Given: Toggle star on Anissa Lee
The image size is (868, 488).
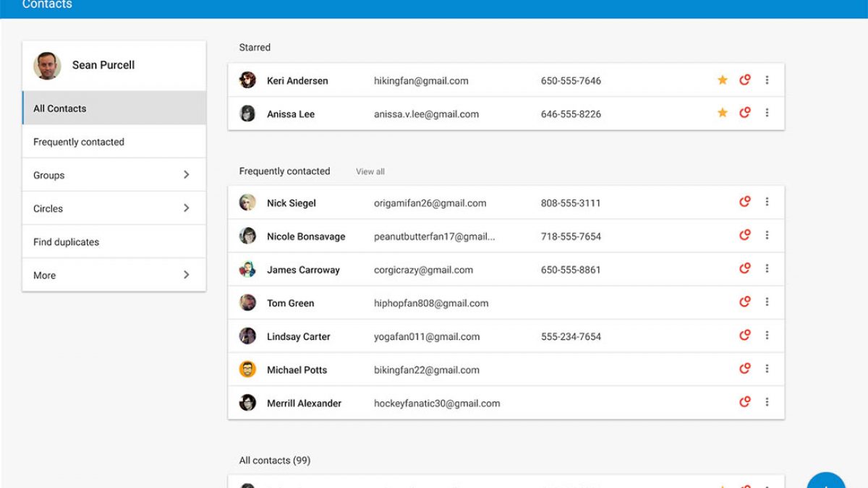Looking at the screenshot, I should (722, 114).
